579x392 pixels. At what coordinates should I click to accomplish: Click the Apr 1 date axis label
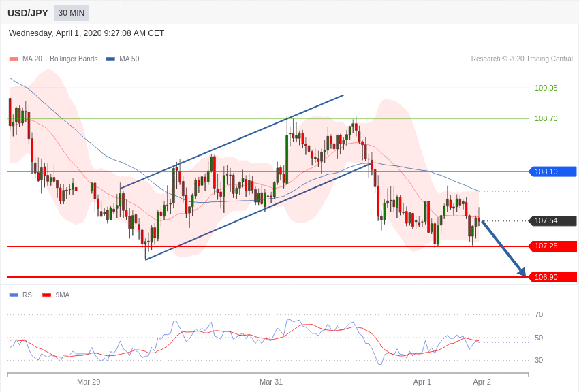(x=422, y=382)
